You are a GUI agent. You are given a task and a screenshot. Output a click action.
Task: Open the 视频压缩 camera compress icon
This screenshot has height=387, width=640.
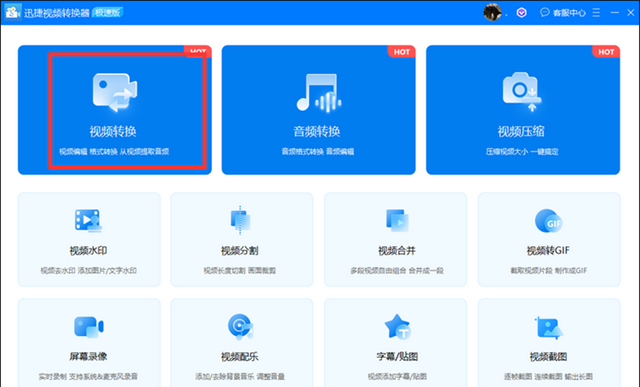(x=522, y=92)
